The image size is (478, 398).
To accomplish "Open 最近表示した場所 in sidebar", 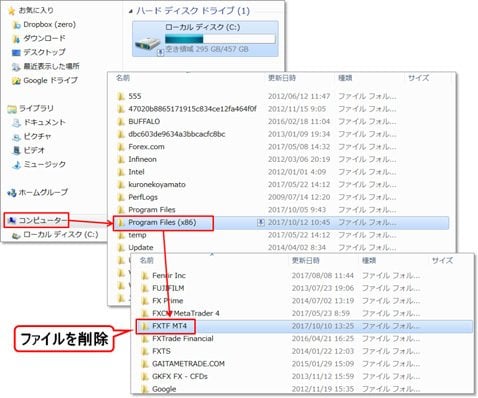I will point(46,66).
